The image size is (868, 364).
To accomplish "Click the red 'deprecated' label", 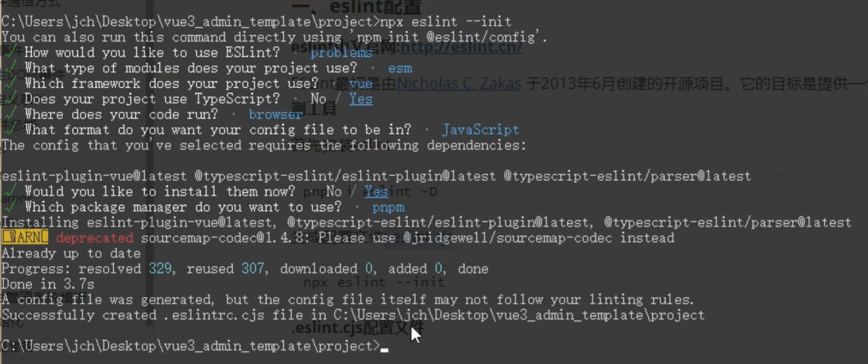I will coord(95,238).
